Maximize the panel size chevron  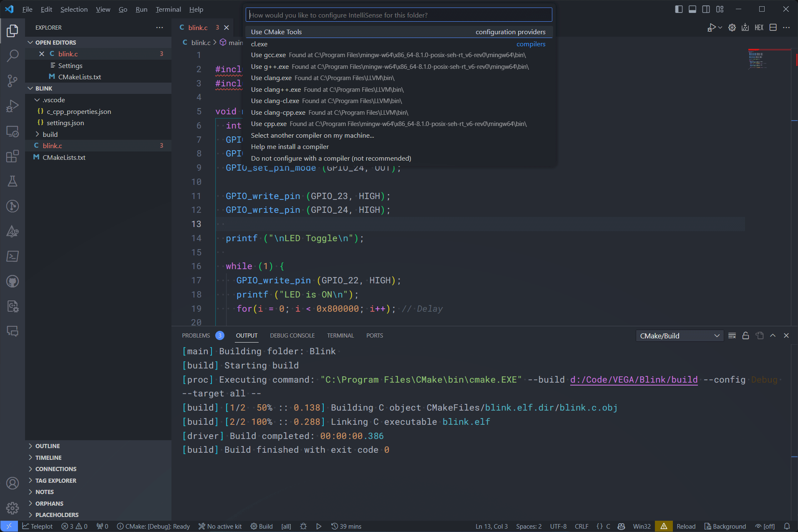pyautogui.click(x=773, y=335)
